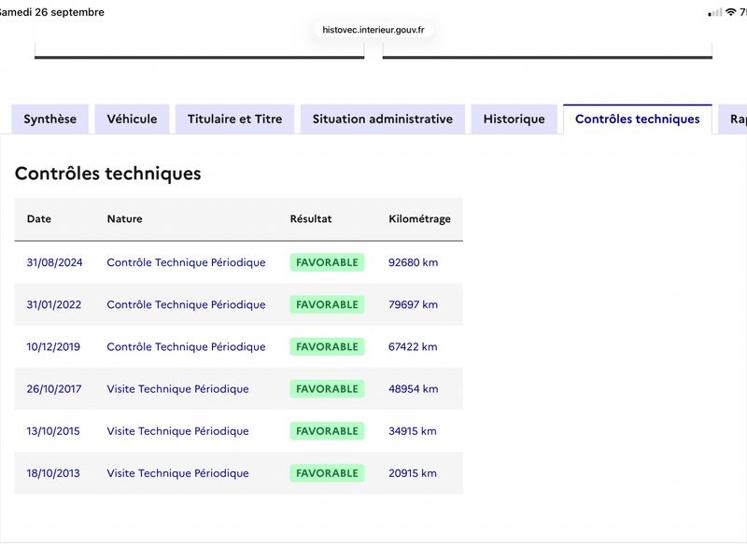Click the FAVORABLE badge for 13/10/2015
Screen dimensions: 747x560
coord(327,431)
